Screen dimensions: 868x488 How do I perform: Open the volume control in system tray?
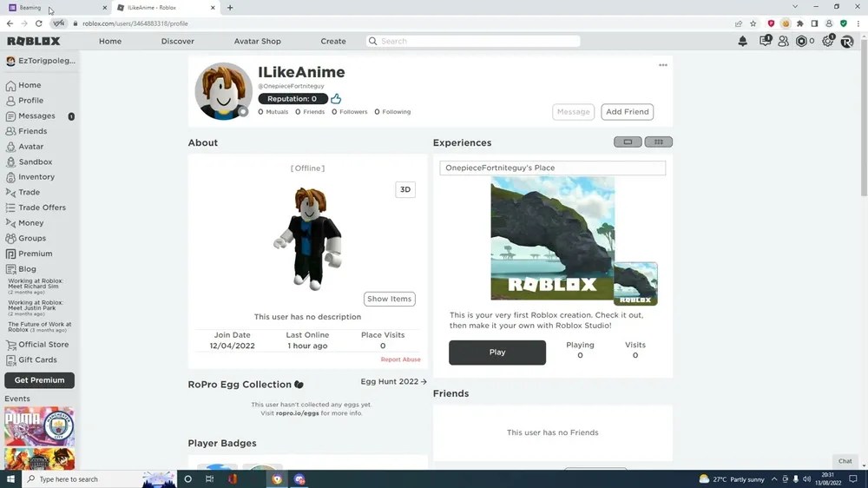[806, 479]
